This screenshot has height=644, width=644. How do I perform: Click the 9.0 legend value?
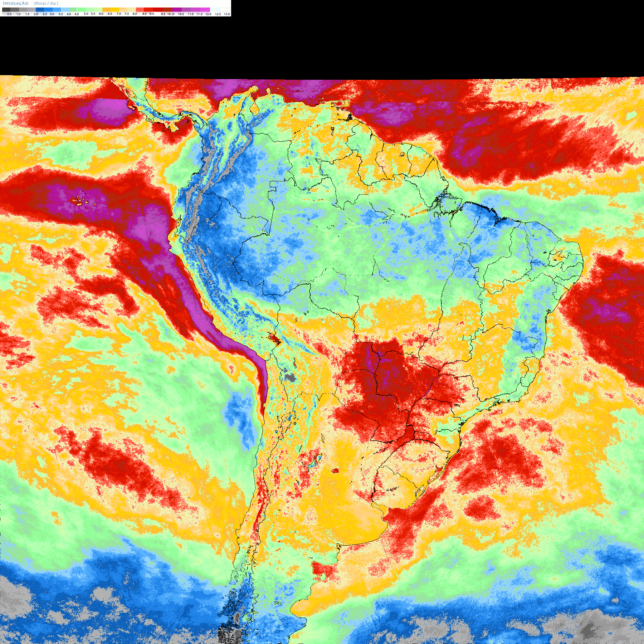click(152, 14)
